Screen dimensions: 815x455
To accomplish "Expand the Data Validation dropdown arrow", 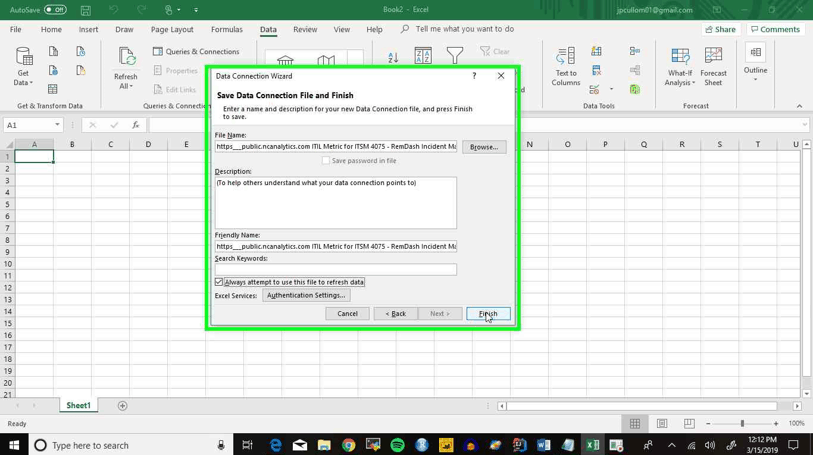I will (x=611, y=89).
